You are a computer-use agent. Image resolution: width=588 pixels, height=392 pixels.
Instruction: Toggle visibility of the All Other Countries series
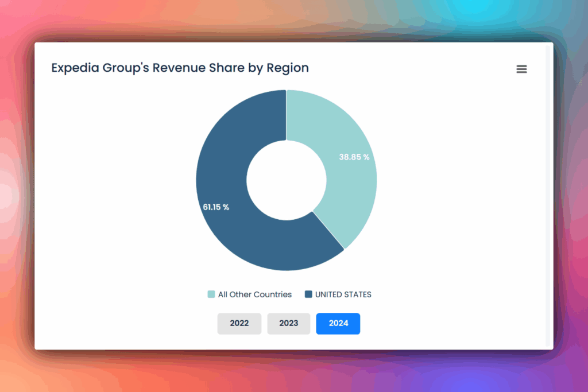[249, 294]
